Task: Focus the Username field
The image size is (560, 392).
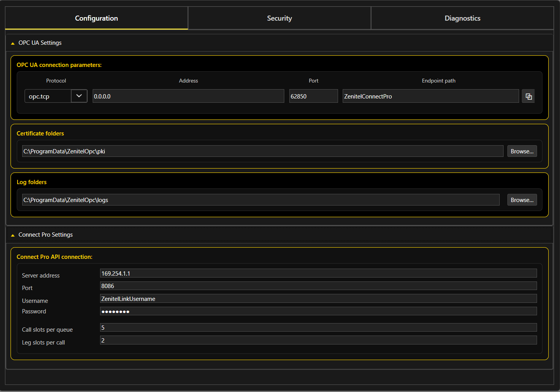Action: pos(318,299)
